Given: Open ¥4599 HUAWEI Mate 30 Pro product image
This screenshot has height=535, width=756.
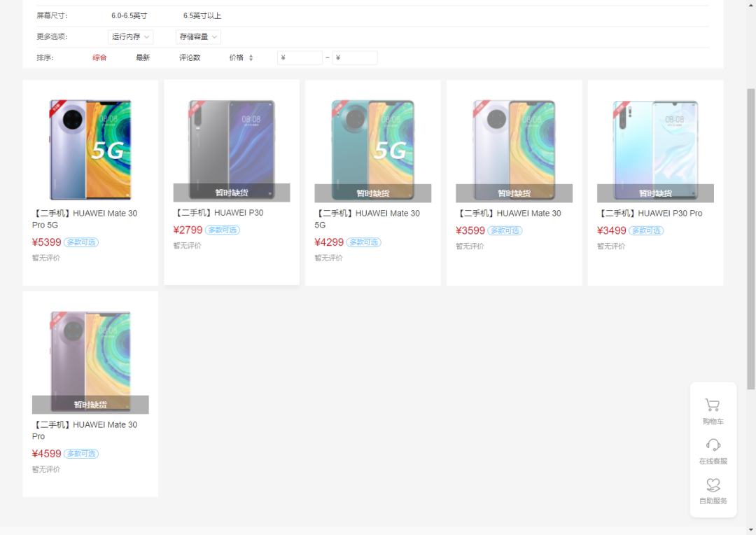Looking at the screenshot, I should [x=90, y=361].
